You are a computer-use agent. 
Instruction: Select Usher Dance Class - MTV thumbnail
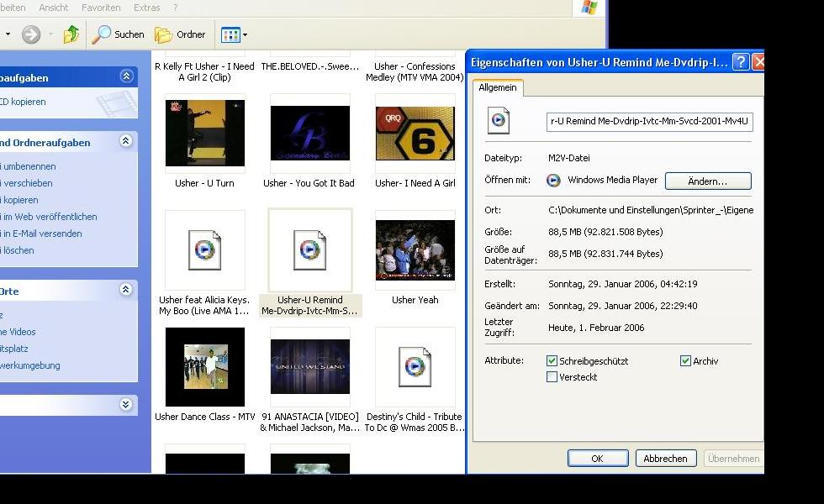(x=205, y=367)
